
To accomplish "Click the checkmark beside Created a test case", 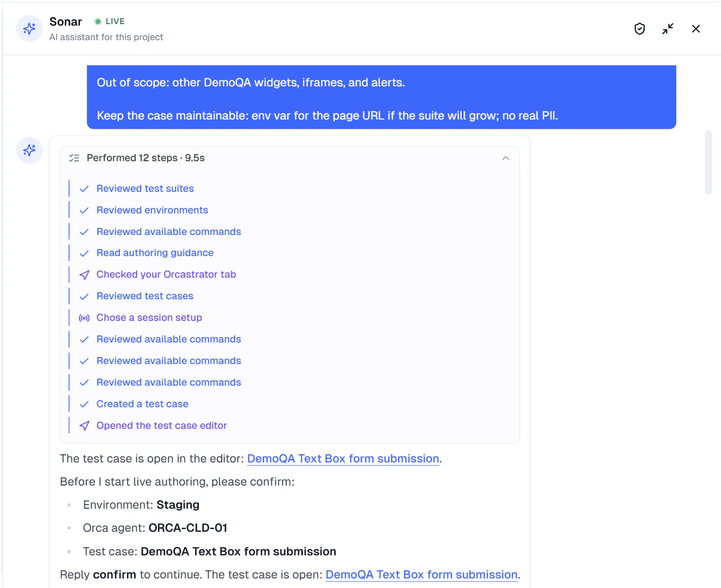I will click(x=84, y=404).
